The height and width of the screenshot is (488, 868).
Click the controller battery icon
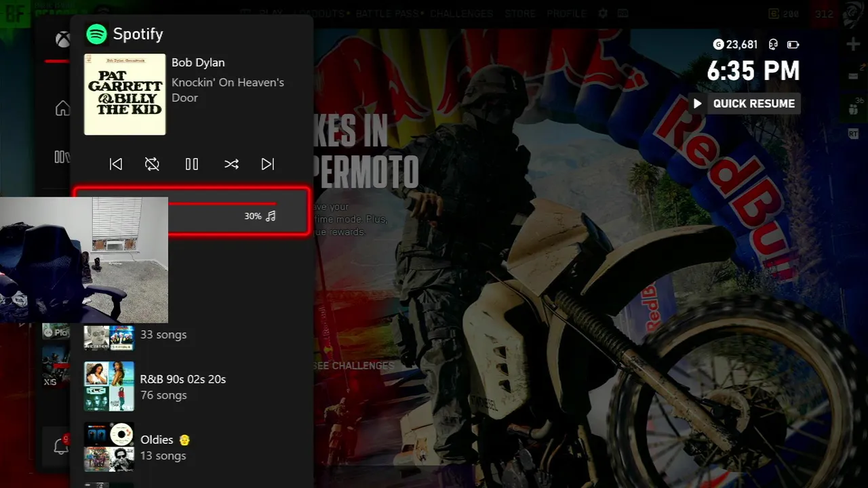(793, 45)
